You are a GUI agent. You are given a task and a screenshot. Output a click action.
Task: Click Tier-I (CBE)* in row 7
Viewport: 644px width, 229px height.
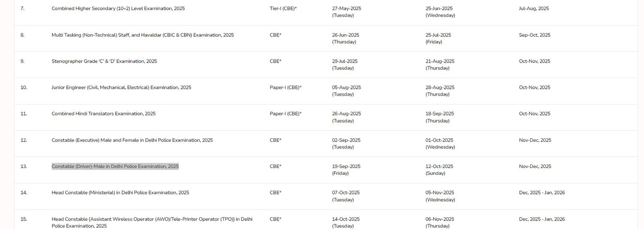pos(283,8)
